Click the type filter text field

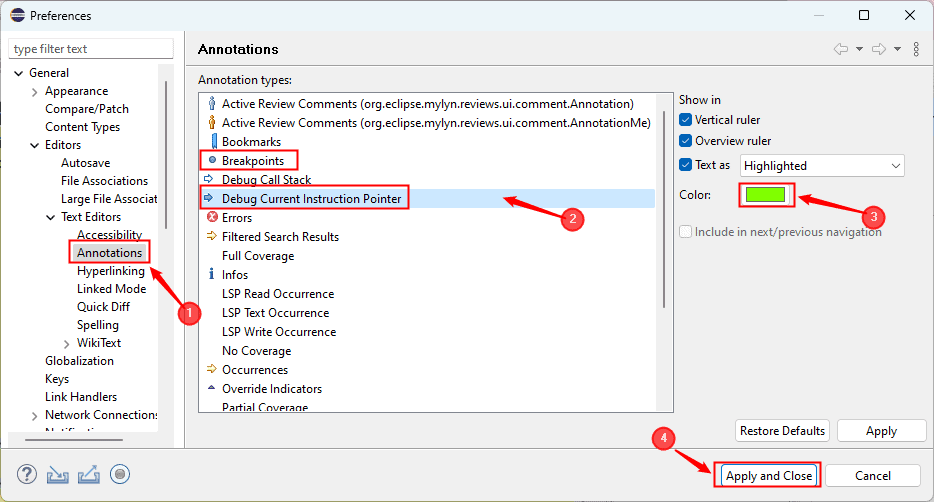tap(90, 49)
